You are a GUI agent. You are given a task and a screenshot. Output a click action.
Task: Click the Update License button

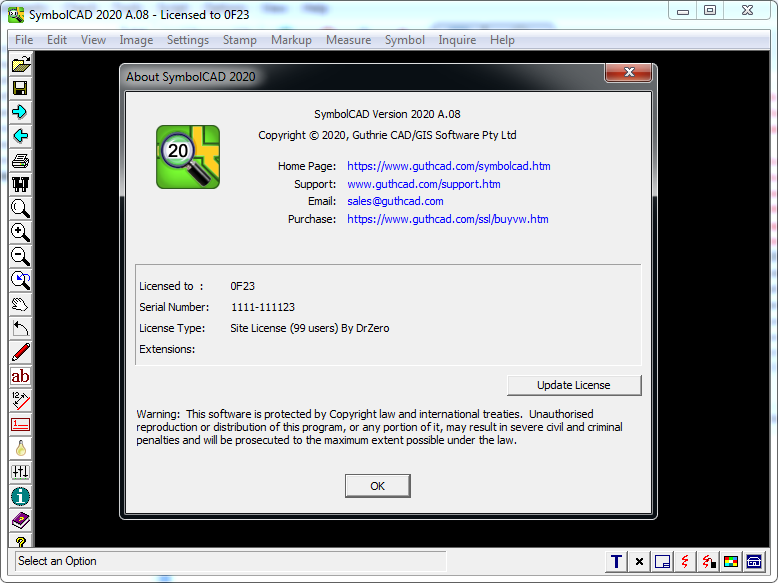[x=574, y=385]
